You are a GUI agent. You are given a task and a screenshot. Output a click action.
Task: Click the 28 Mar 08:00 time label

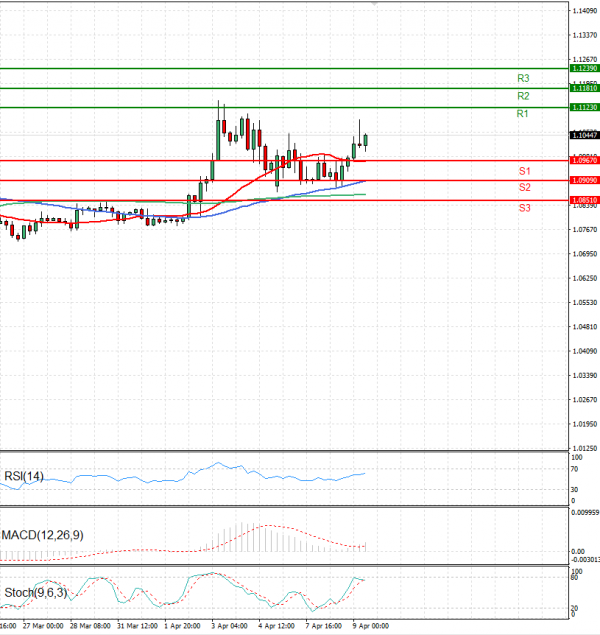(90, 626)
